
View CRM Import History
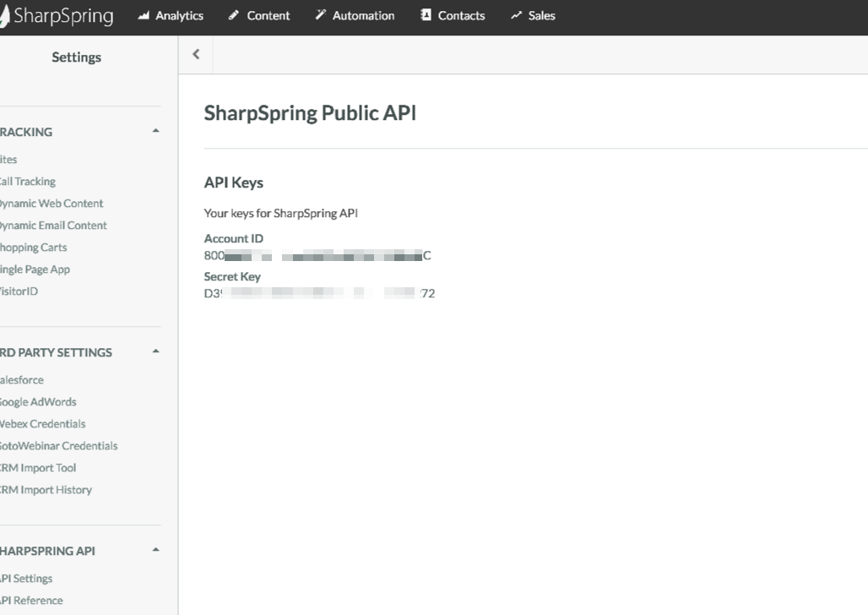pos(46,490)
